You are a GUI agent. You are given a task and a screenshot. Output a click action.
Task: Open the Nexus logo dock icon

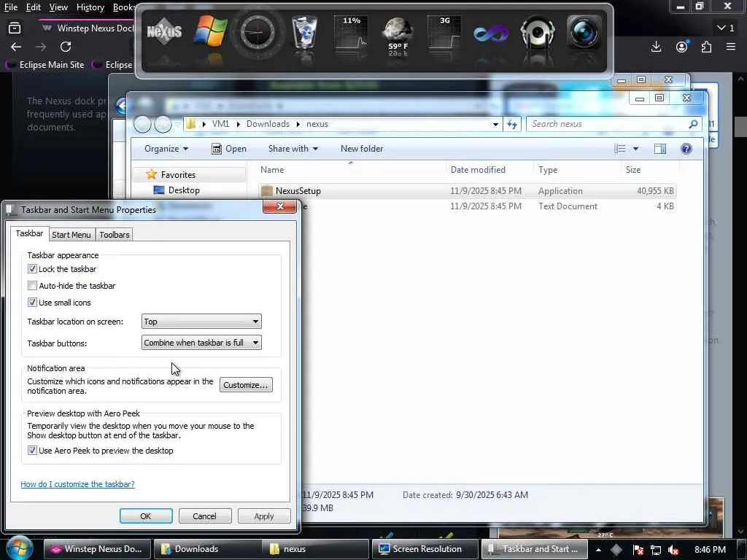(164, 32)
